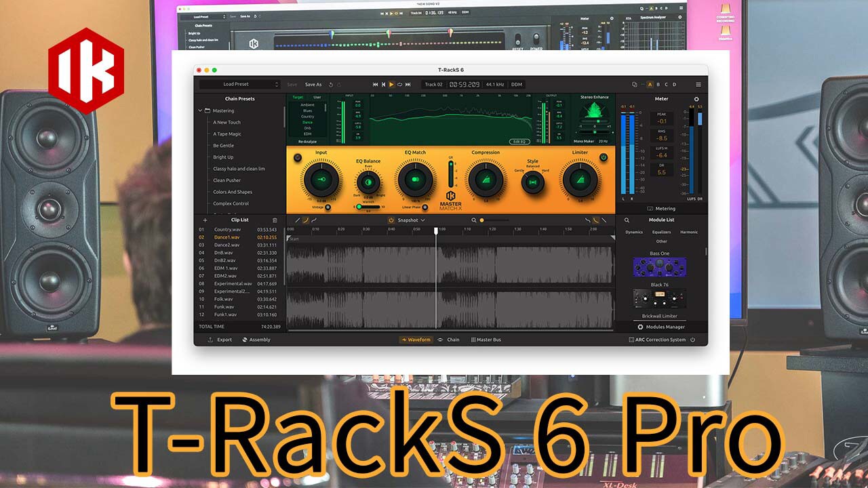Select snapshot slot A
This screenshot has height=488, width=868.
tap(650, 85)
